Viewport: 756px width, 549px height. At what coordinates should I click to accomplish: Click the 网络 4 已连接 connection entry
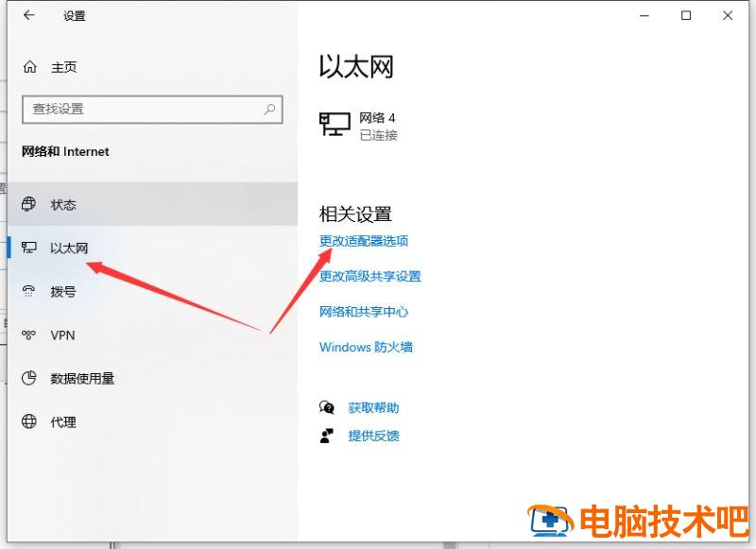377,126
